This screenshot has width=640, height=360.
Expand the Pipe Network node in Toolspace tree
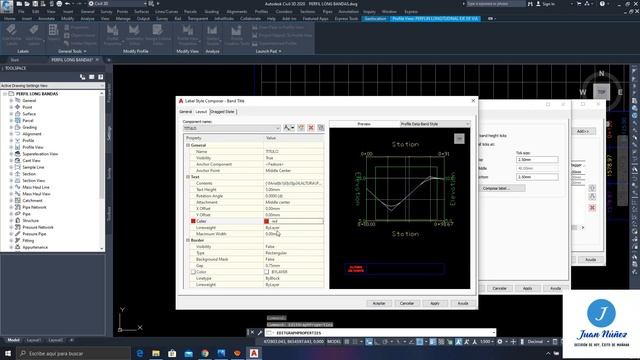11,207
